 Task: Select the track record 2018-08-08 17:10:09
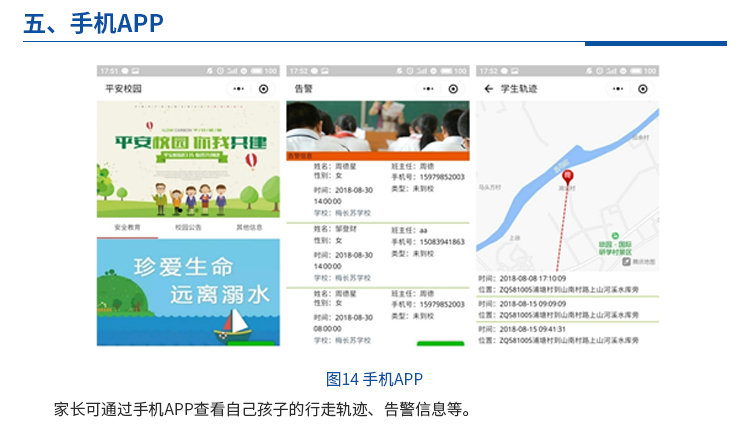pos(567,283)
